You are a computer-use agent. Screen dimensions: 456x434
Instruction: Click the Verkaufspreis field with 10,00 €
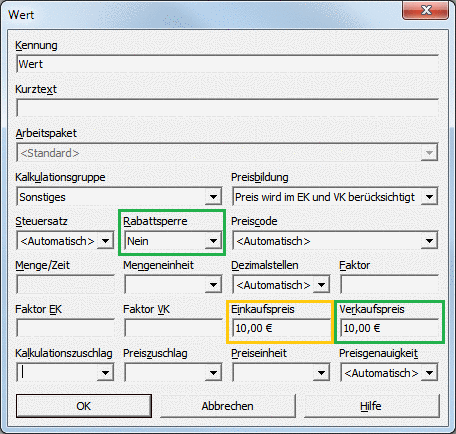click(x=389, y=329)
